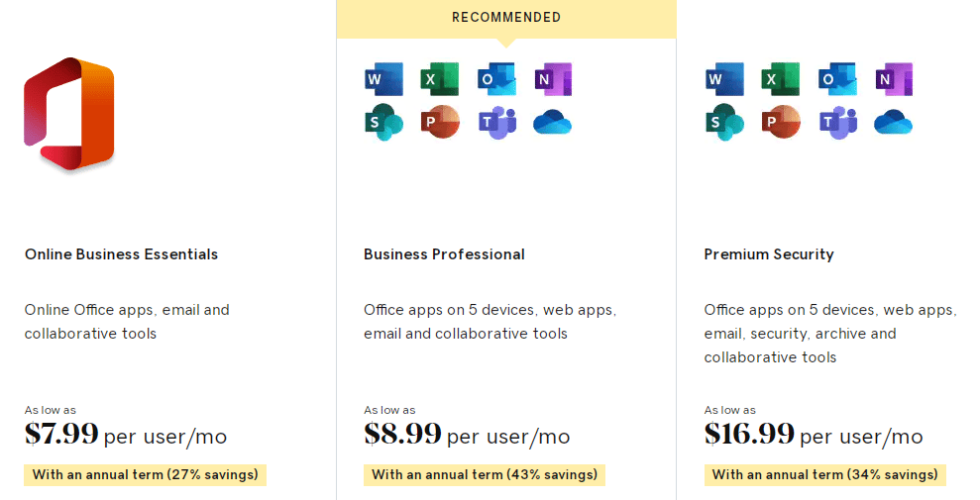Screen dimensions: 980x500
Task: Click the Office 365 logo
Action: pos(69,114)
